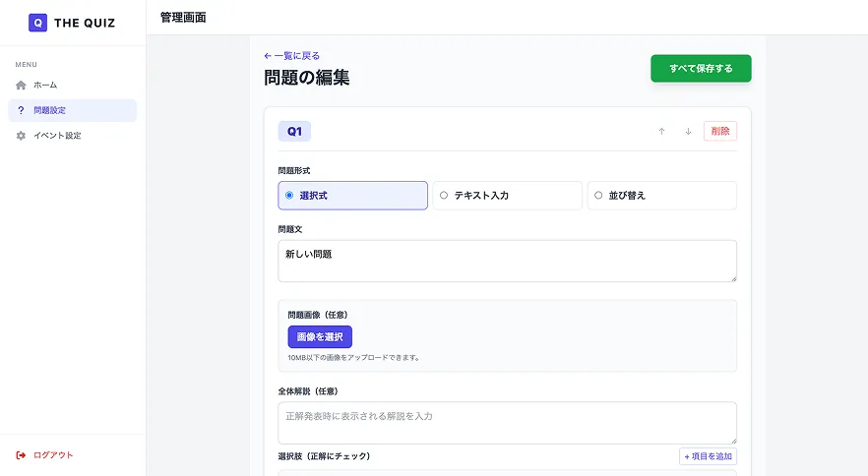Click the 10MB以下の画像 upload hint text
Image resolution: width=868 pixels, height=476 pixels.
pos(353,358)
